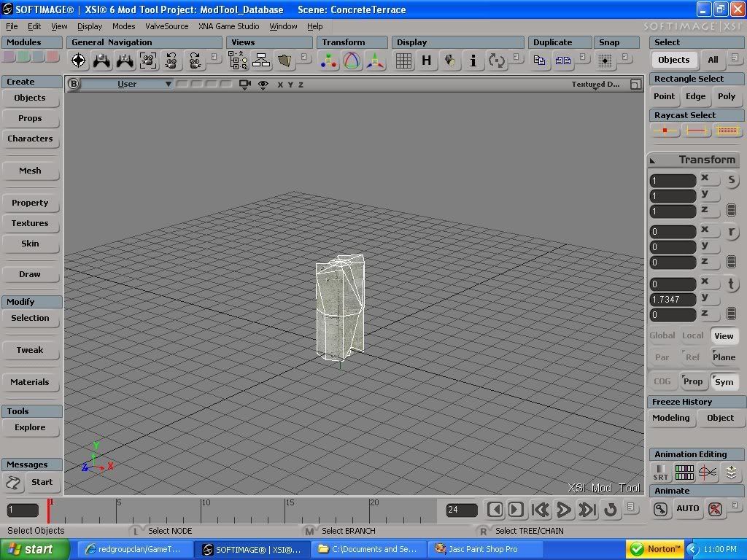
Task: Open Display toolbar options menu icon
Action: (516, 58)
